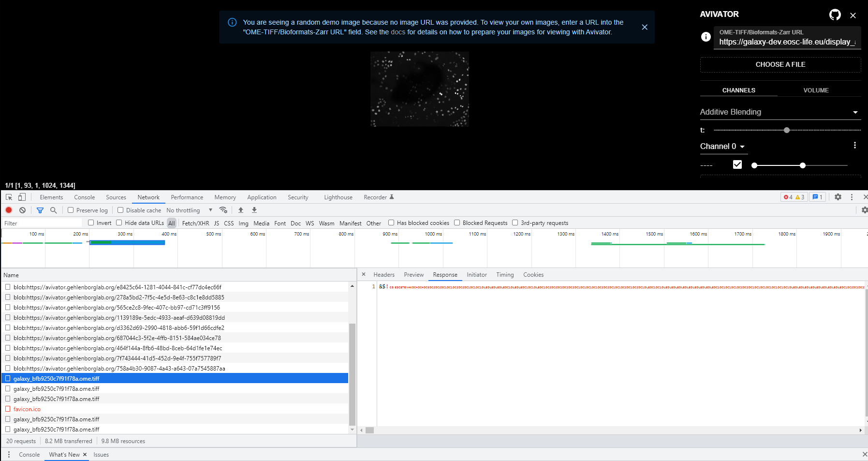Enable Disable cache

[x=120, y=210]
